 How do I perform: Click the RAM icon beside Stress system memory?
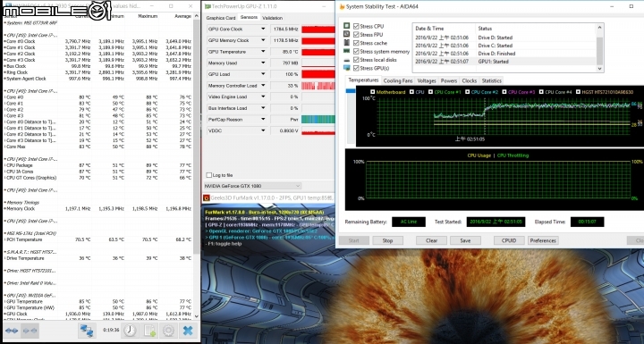pyautogui.click(x=347, y=51)
